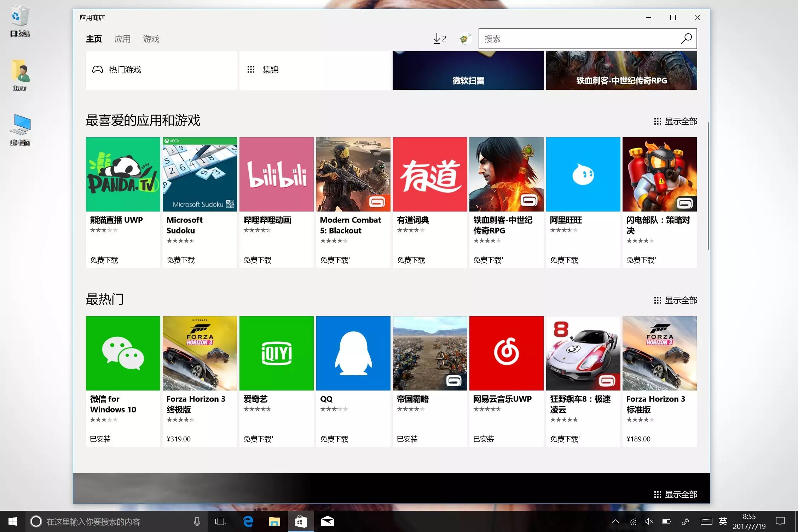Select the 此电脑 desktop icon

[20, 130]
